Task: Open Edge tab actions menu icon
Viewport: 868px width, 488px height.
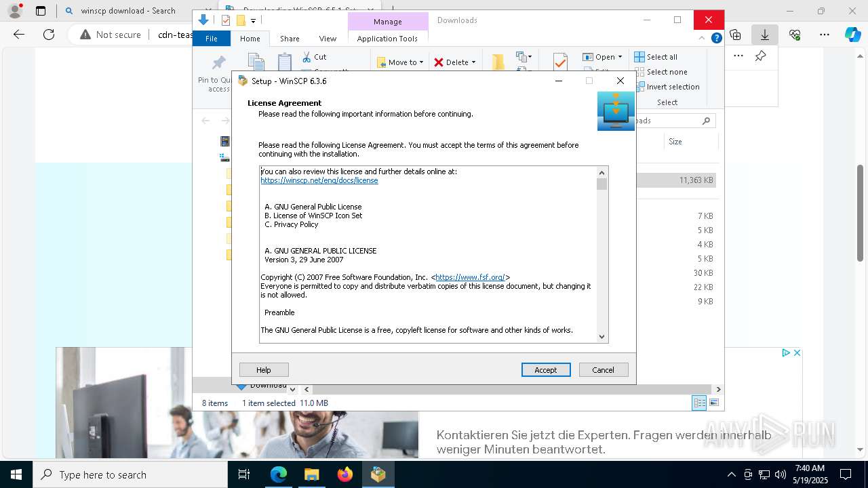Action: pyautogui.click(x=41, y=11)
